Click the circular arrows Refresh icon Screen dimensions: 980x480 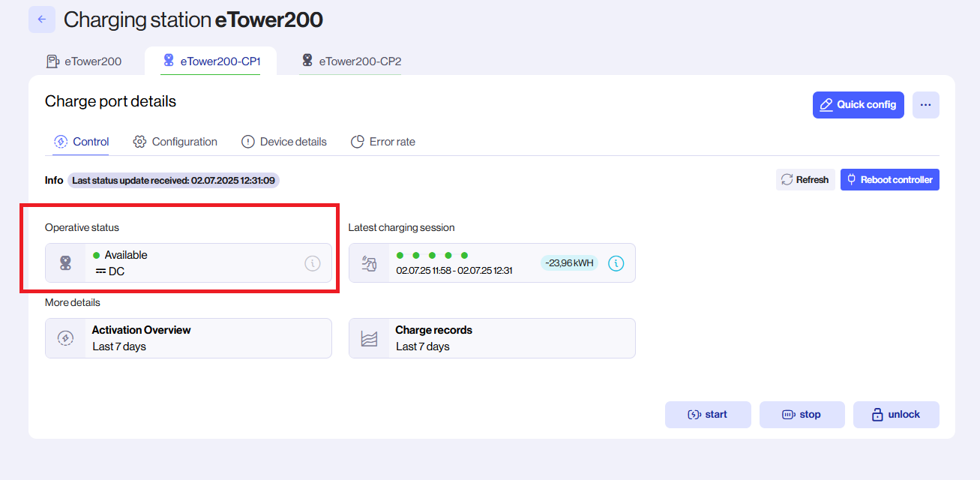(787, 180)
